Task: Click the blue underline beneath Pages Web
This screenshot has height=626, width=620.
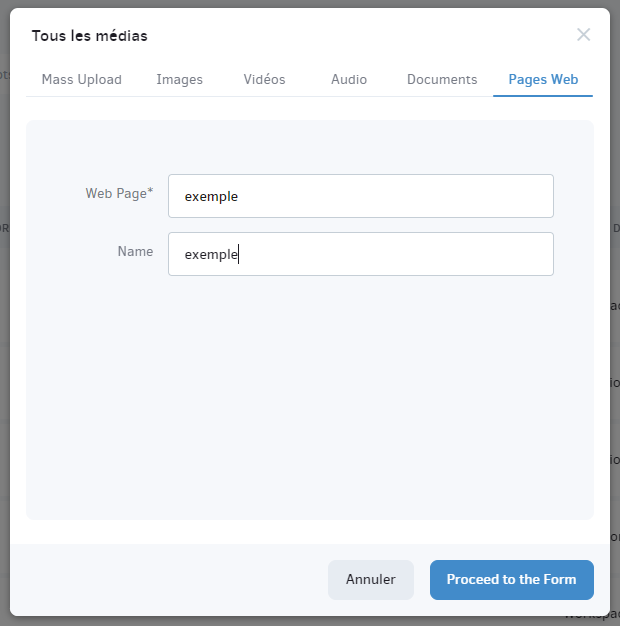Action: point(543,96)
